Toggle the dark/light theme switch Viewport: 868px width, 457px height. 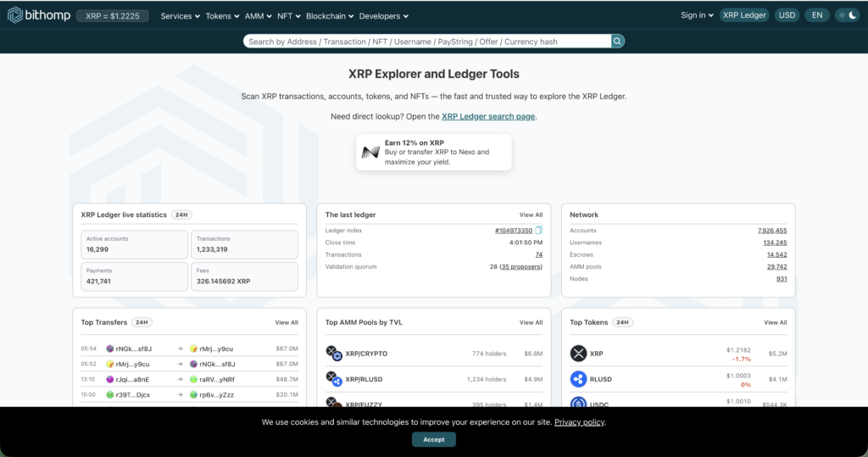click(847, 15)
